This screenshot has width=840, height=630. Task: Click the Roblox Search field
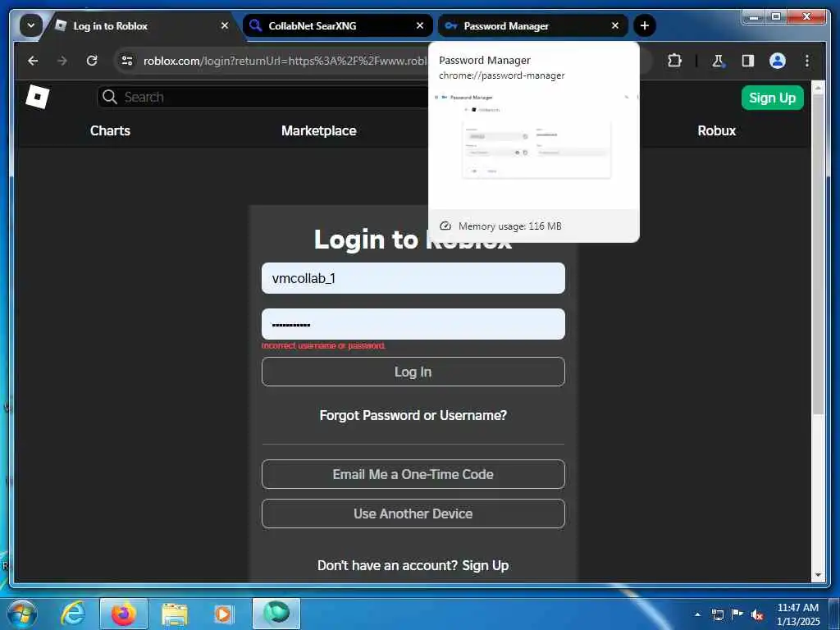point(262,97)
